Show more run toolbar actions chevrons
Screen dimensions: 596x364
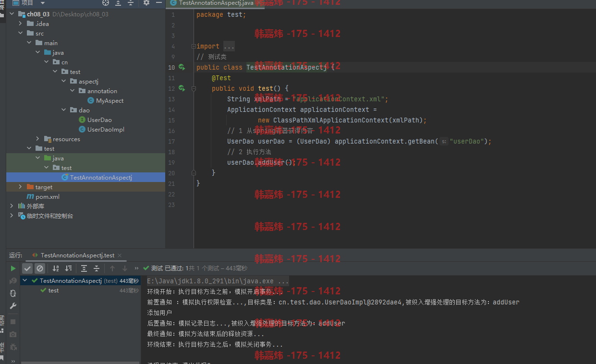click(137, 268)
